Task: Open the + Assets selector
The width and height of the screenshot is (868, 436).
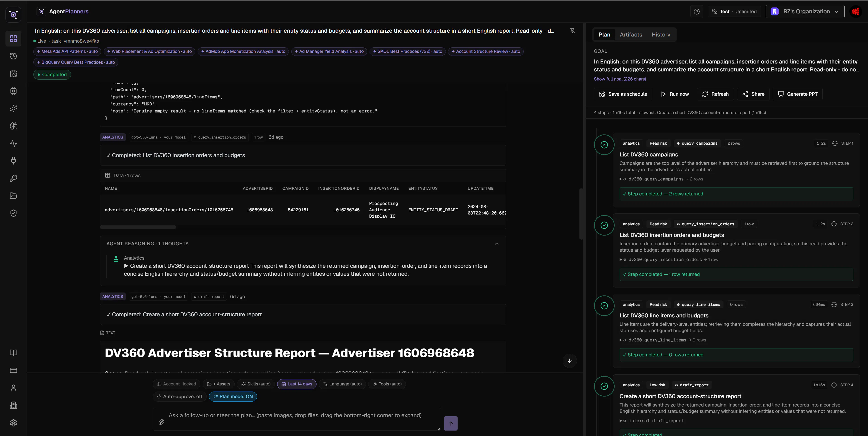Action: pyautogui.click(x=218, y=384)
